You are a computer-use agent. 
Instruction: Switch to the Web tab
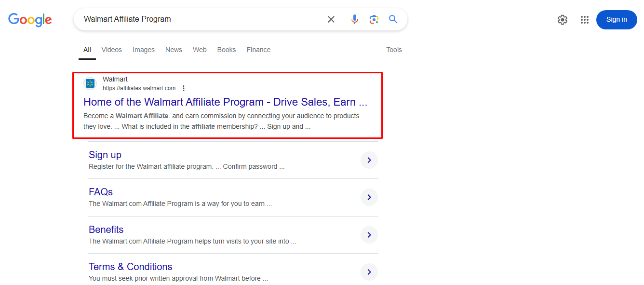click(x=200, y=50)
